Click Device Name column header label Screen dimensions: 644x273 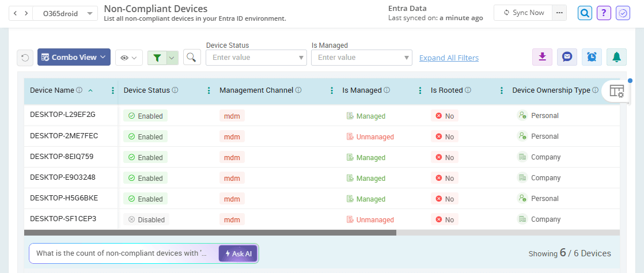click(52, 90)
